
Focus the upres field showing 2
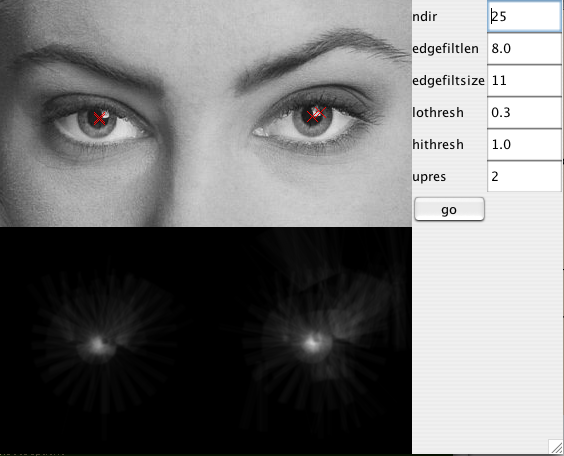[524, 177]
